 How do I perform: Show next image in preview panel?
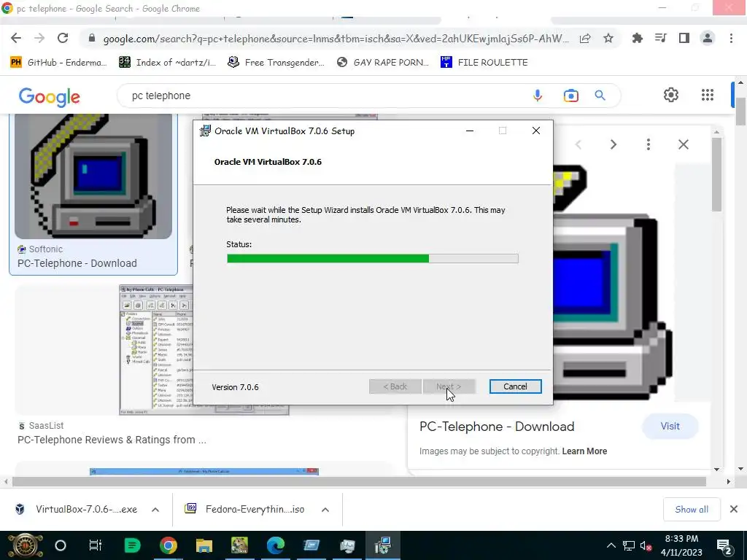tap(614, 144)
